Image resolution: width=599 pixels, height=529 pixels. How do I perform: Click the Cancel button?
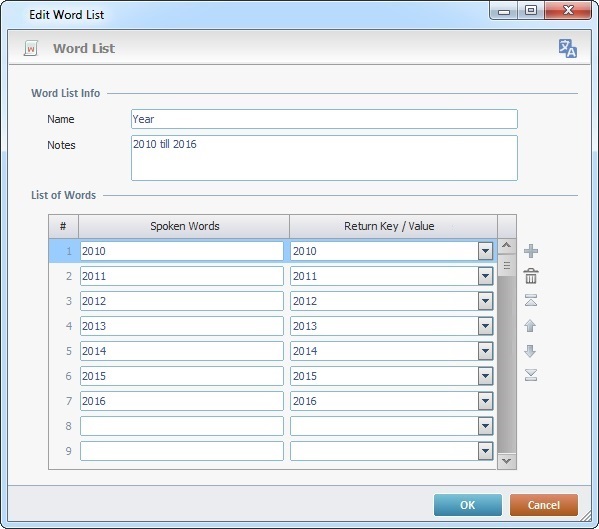544,505
